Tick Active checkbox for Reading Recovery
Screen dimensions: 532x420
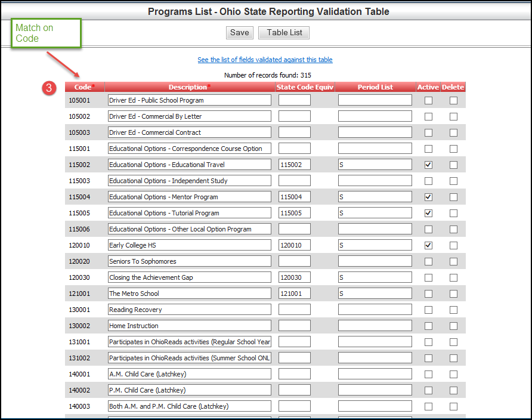(x=428, y=310)
